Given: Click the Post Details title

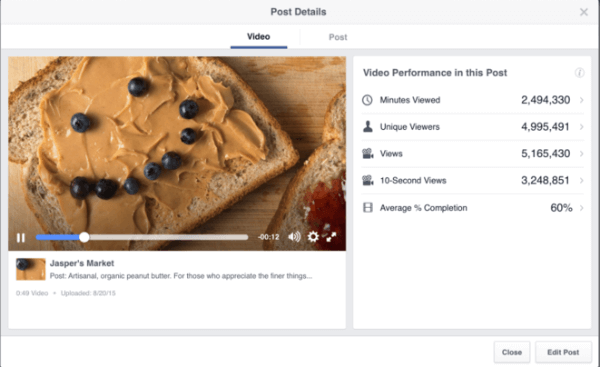Looking at the screenshot, I should [x=298, y=12].
